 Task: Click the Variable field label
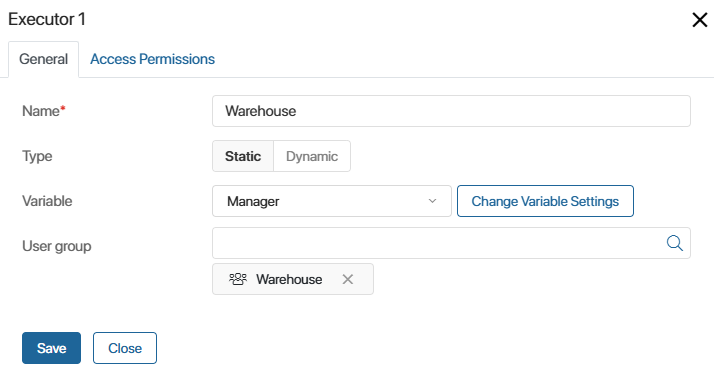point(47,201)
